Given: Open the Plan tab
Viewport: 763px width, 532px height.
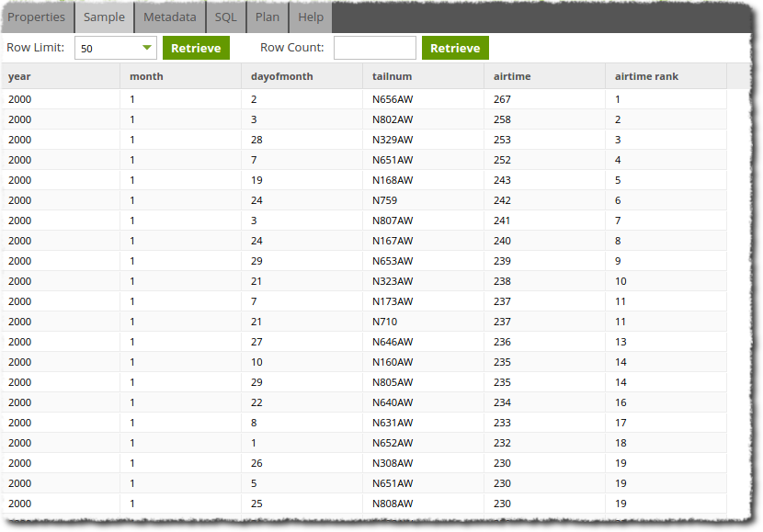Looking at the screenshot, I should tap(268, 17).
